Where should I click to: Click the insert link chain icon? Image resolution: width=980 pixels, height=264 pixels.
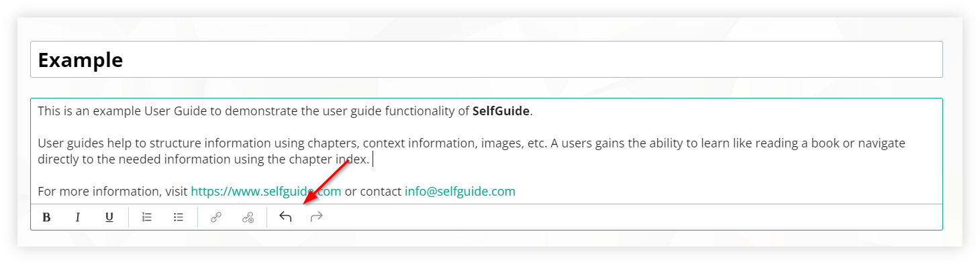pyautogui.click(x=216, y=217)
